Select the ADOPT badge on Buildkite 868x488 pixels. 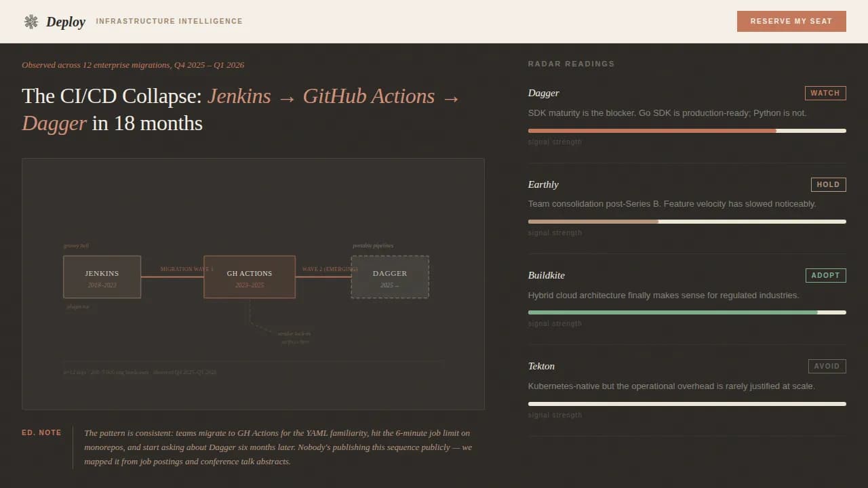pos(826,275)
